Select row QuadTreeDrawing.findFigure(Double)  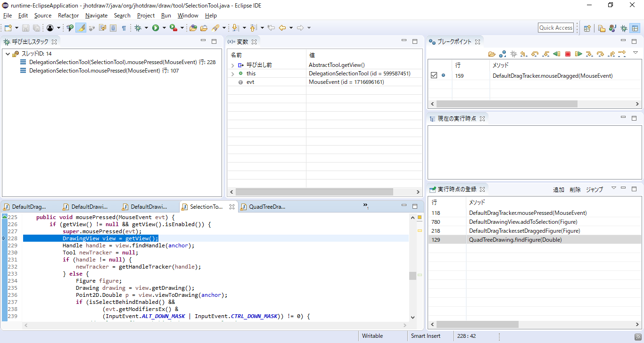pyautogui.click(x=535, y=240)
